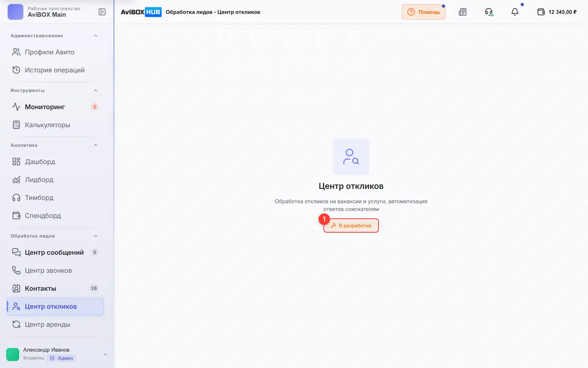Click the Центр откликов heading text
The height and width of the screenshot is (368, 588).
click(x=351, y=186)
